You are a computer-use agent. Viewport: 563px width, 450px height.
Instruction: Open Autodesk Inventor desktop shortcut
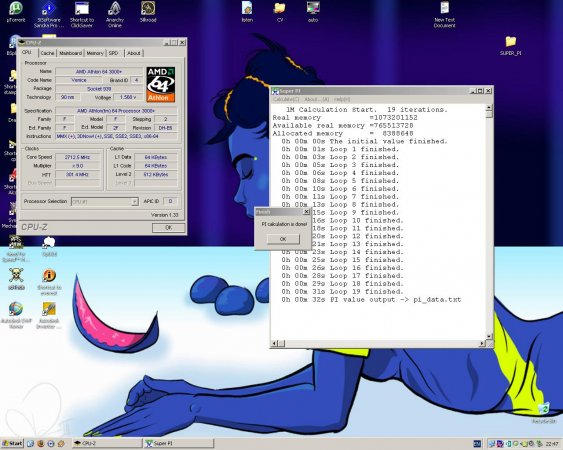(49, 315)
